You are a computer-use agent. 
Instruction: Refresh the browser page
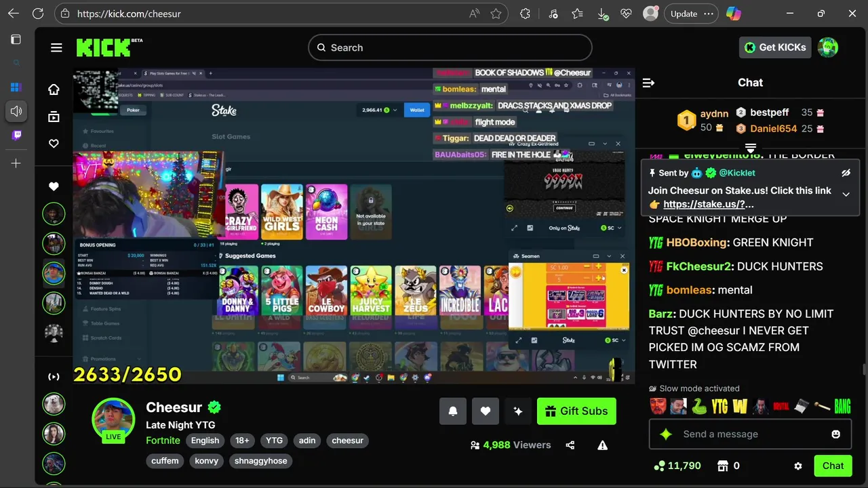click(38, 14)
